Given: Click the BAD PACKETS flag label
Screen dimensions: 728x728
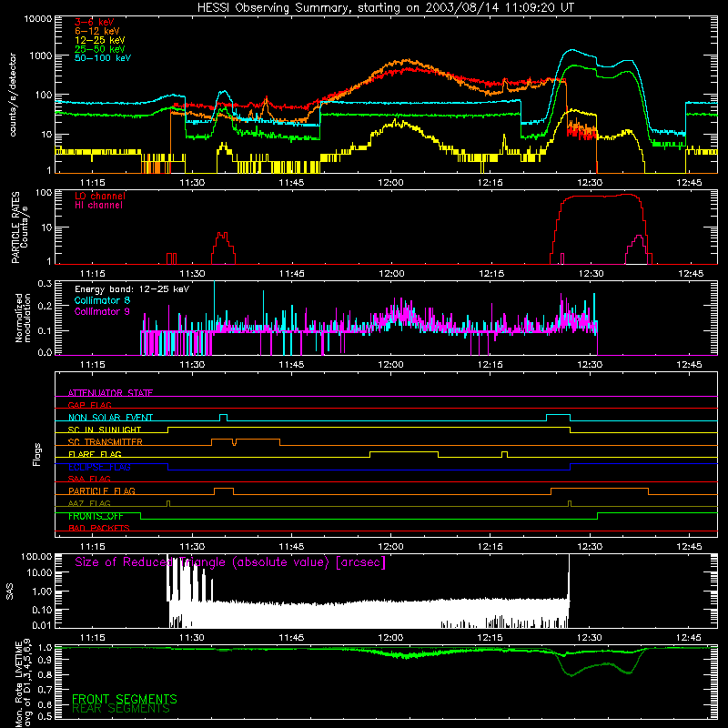Looking at the screenshot, I should 99,528.
